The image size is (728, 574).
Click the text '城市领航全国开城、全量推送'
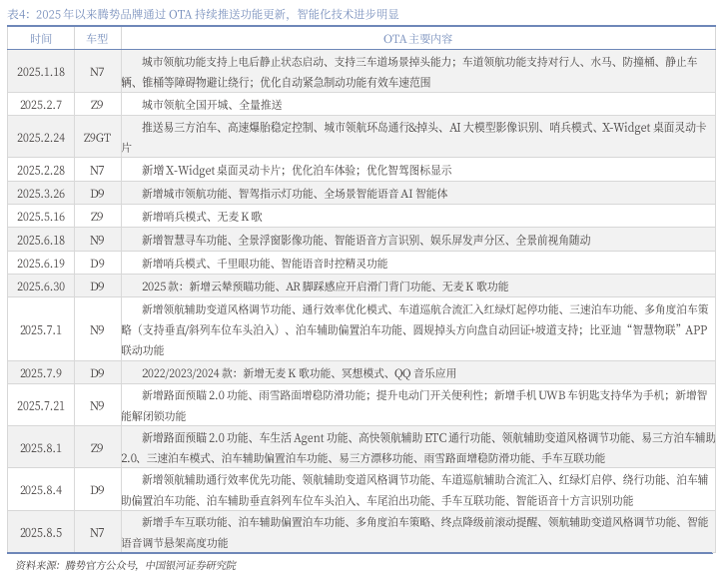point(212,105)
